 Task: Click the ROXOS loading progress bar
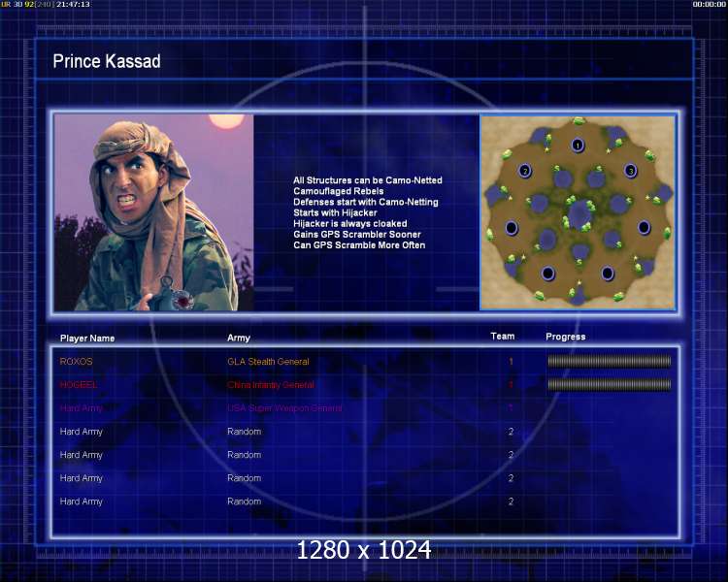610,361
